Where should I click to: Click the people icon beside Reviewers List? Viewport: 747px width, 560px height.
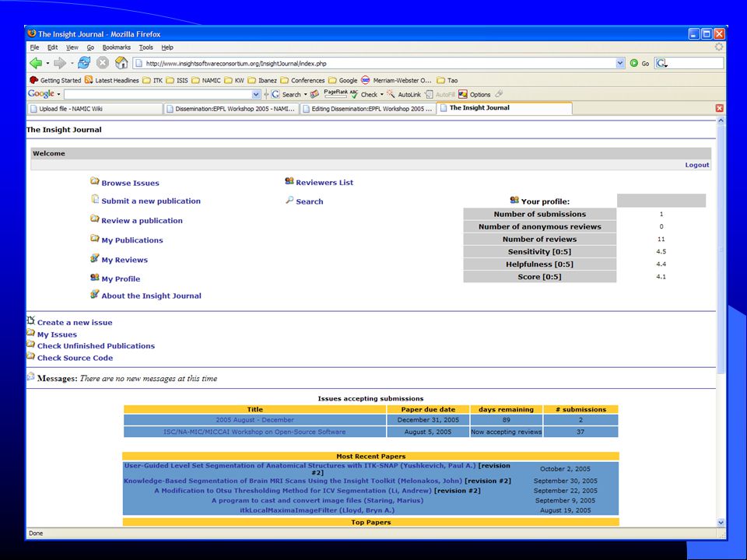pos(289,181)
